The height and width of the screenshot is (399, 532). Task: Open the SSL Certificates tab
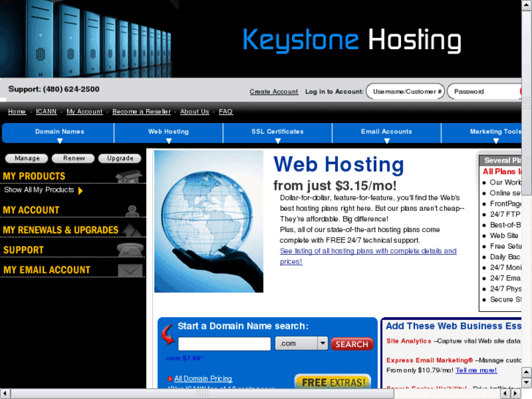tap(277, 133)
